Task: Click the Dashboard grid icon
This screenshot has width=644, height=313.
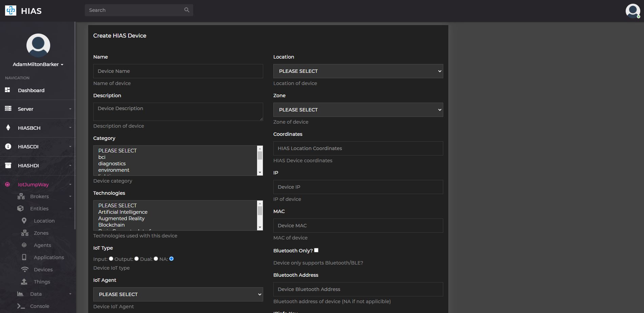Action: click(7, 90)
